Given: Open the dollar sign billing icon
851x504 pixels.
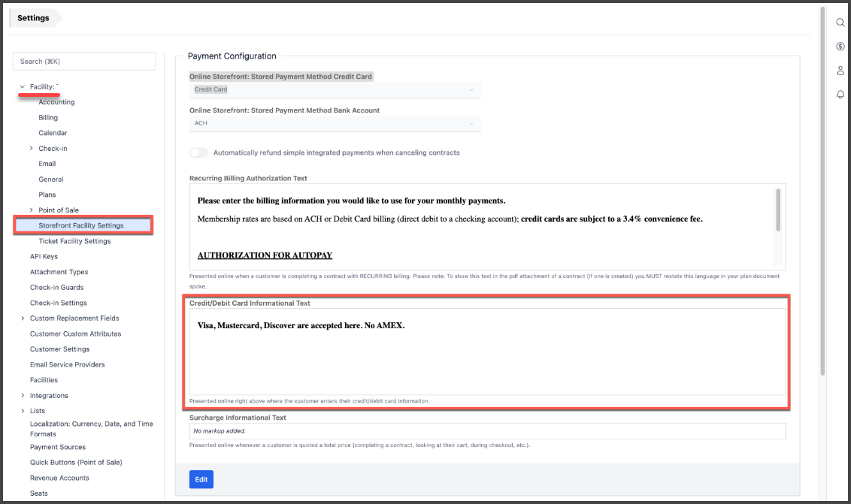Looking at the screenshot, I should (x=840, y=47).
